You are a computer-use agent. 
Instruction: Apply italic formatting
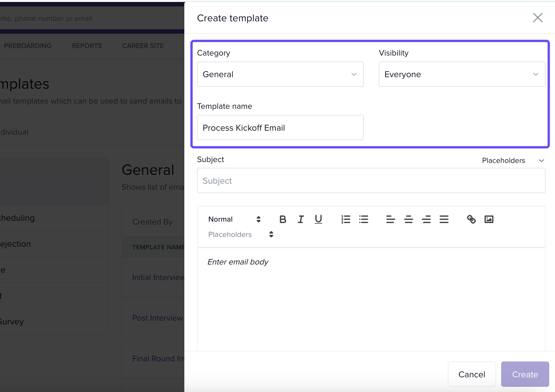click(301, 219)
